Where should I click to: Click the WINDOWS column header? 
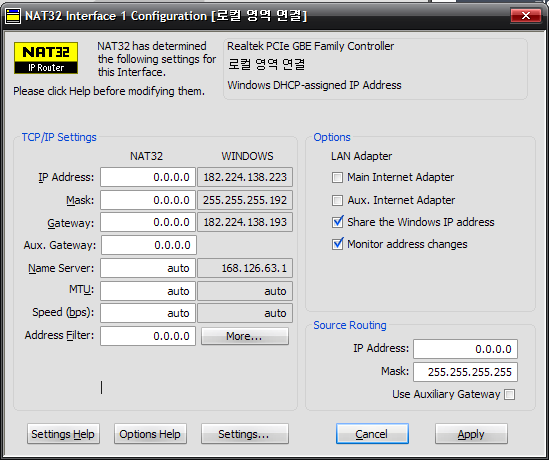[x=247, y=156]
